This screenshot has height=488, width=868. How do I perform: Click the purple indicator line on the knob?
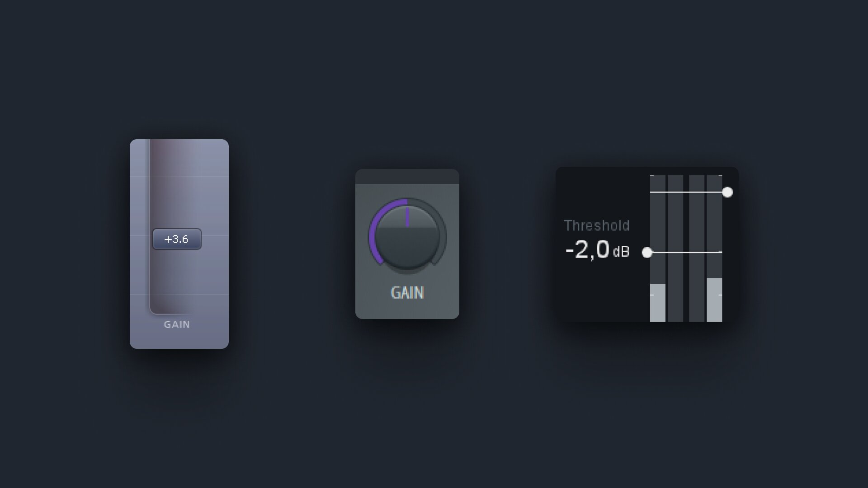pyautogui.click(x=407, y=217)
